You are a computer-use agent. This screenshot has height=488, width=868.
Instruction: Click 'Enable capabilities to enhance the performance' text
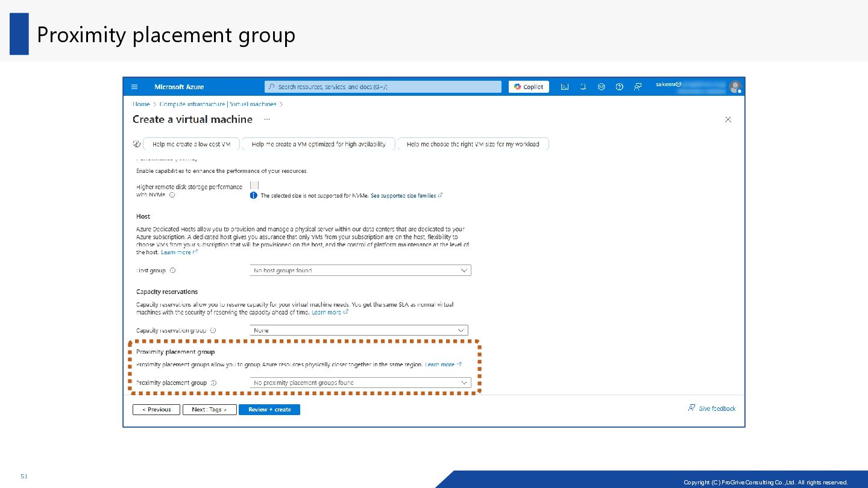[222, 171]
